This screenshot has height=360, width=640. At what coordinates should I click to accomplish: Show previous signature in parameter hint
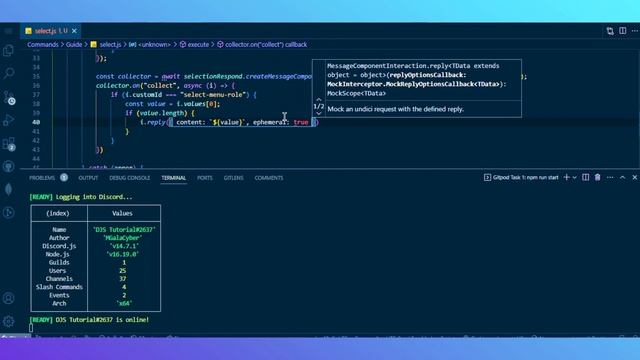[x=319, y=99]
